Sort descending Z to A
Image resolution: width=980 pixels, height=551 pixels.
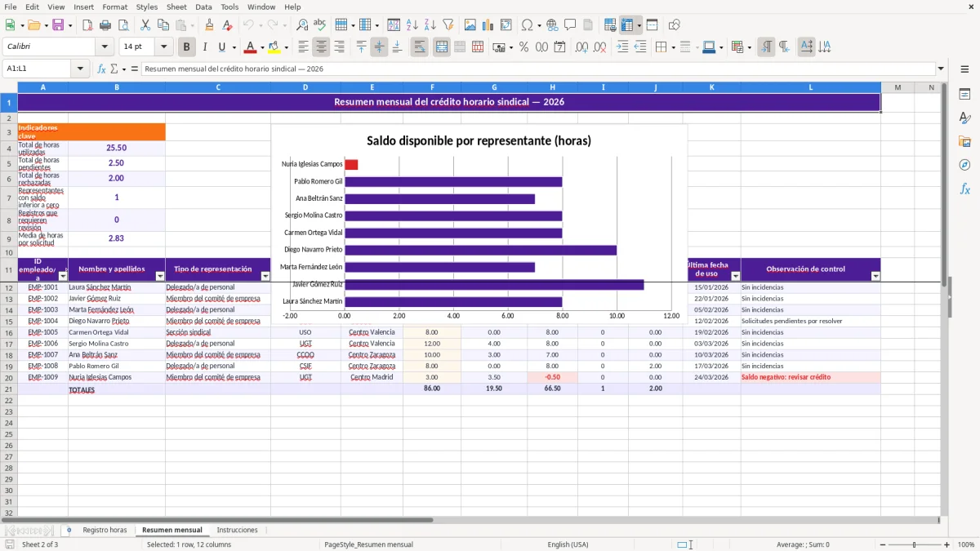point(430,25)
